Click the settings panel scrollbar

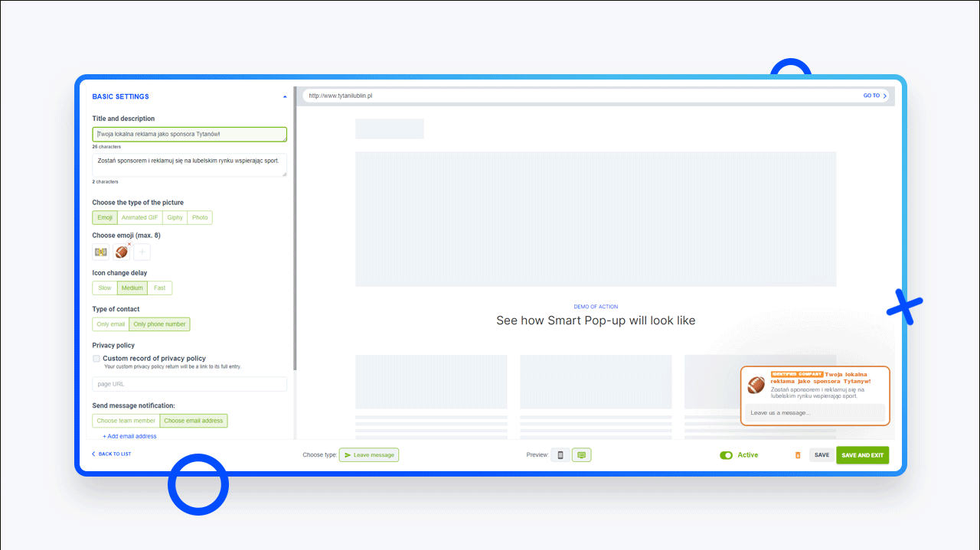[x=295, y=229]
